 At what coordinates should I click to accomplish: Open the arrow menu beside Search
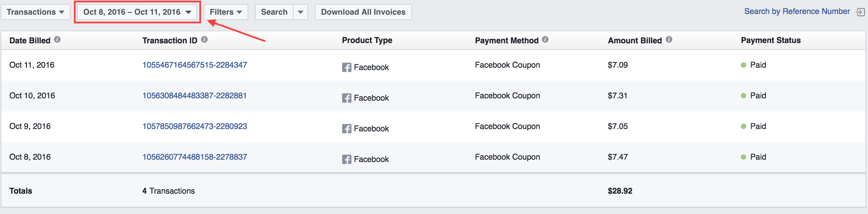[301, 12]
